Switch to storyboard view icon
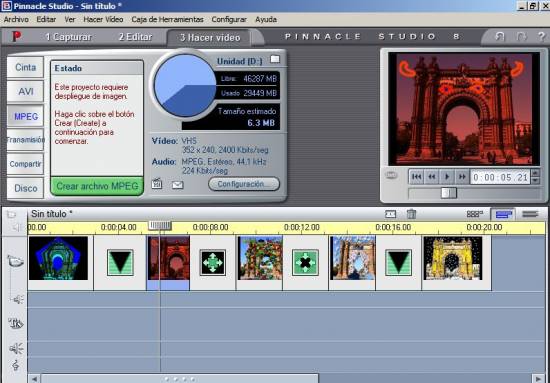Image resolution: width=550 pixels, height=383 pixels. tap(474, 214)
